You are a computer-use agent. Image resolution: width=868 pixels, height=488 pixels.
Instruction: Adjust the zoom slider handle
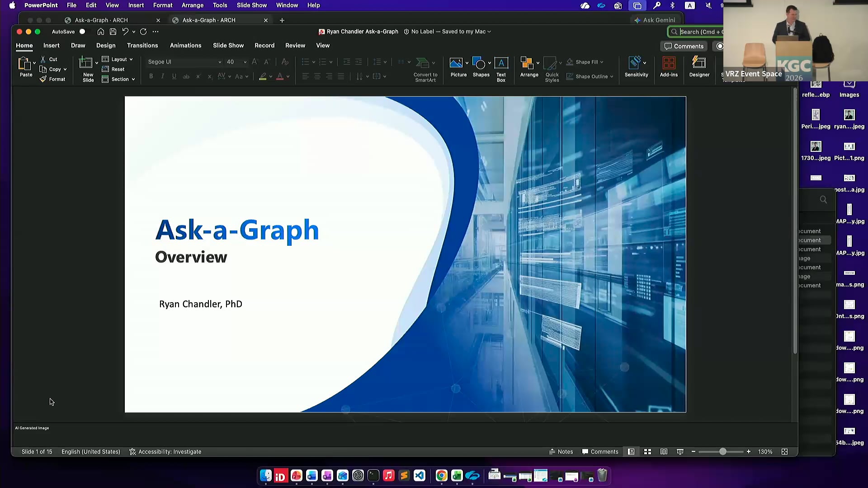[x=722, y=452]
